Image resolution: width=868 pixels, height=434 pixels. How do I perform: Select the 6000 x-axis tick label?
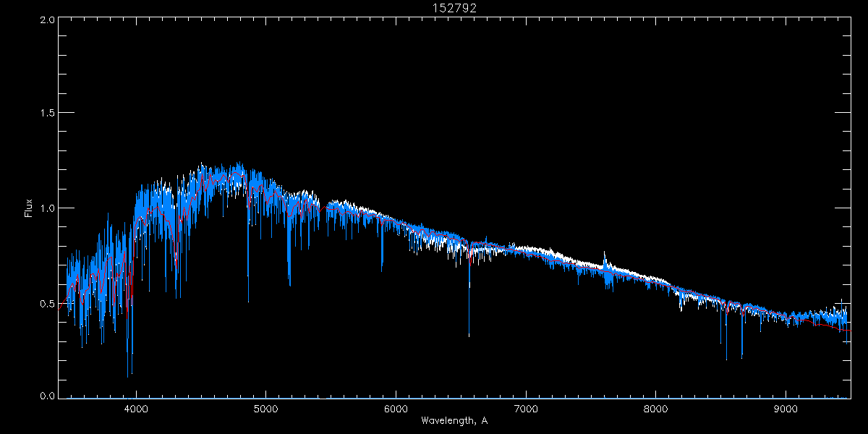(x=396, y=408)
